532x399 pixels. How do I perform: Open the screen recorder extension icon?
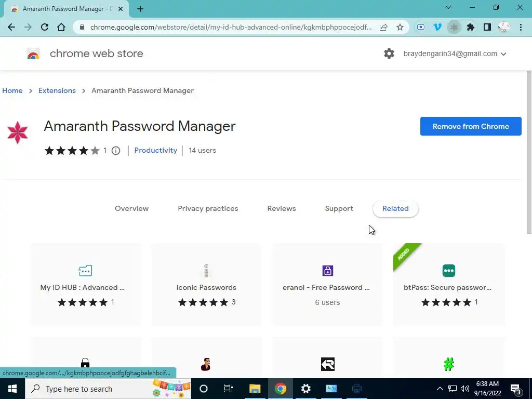(421, 27)
